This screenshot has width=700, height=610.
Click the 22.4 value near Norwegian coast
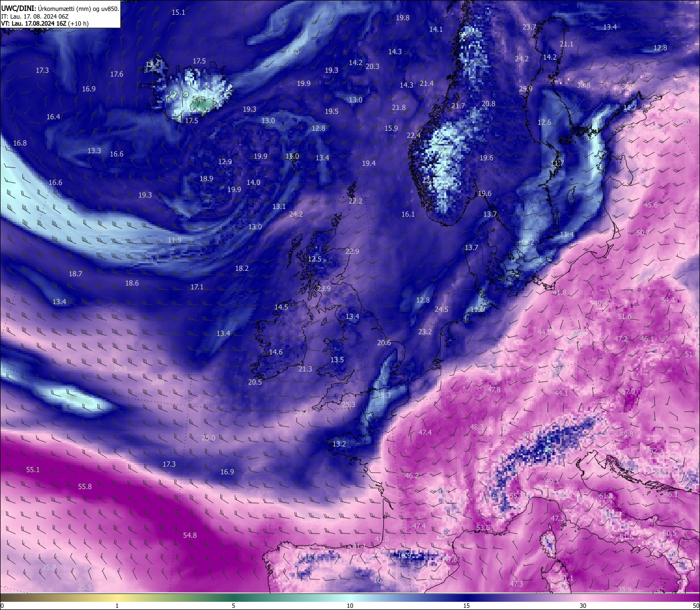point(413,135)
